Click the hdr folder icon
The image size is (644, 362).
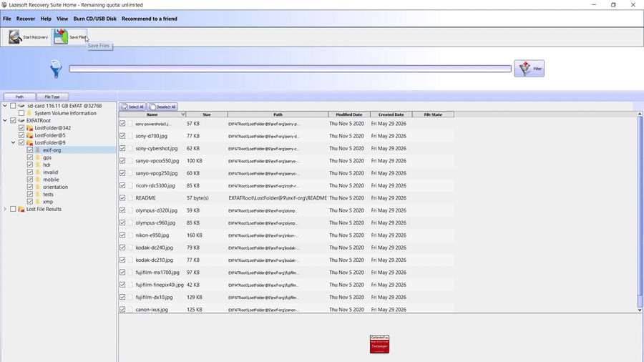point(38,165)
